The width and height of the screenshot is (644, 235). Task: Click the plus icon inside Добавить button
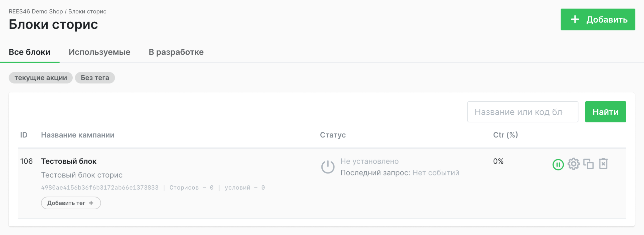click(575, 19)
